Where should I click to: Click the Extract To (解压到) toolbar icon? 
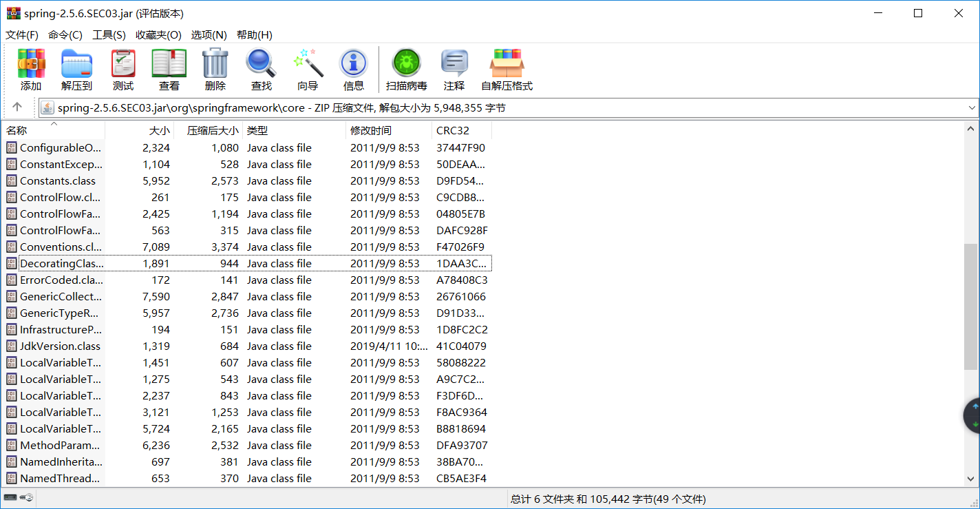(x=76, y=64)
